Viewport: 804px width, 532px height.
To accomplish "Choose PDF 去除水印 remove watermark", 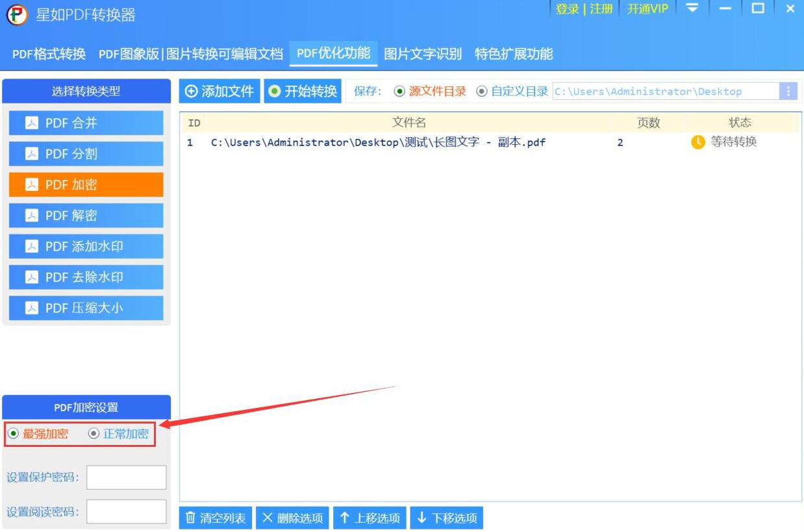I will 86,277.
